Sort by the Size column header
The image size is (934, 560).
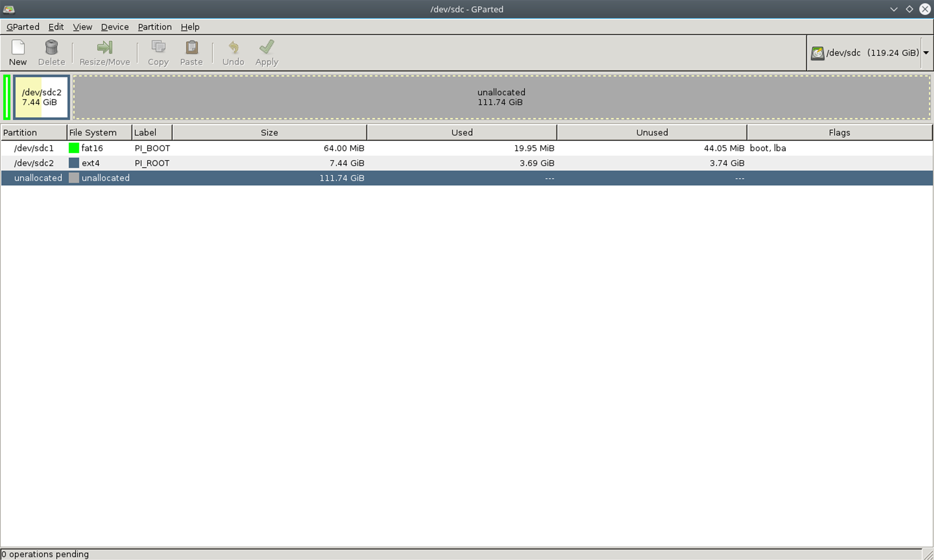tap(269, 133)
